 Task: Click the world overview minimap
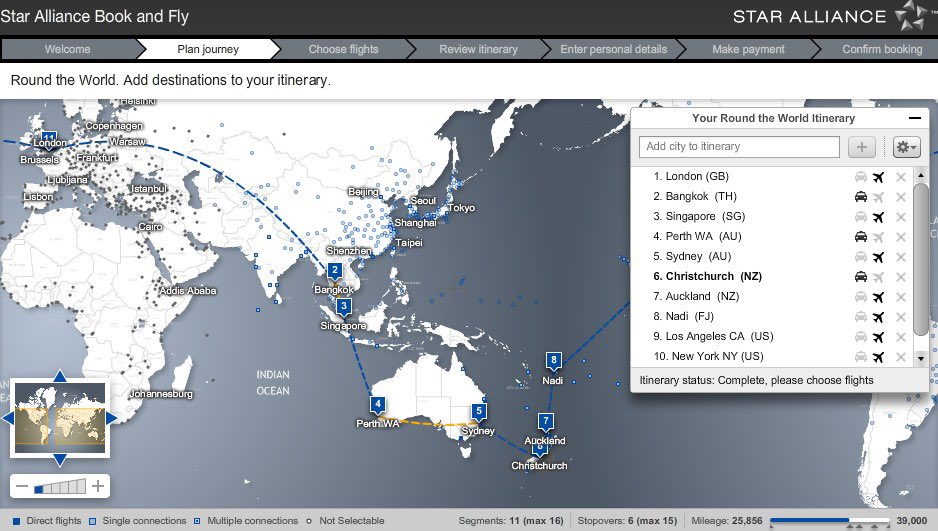click(x=60, y=418)
